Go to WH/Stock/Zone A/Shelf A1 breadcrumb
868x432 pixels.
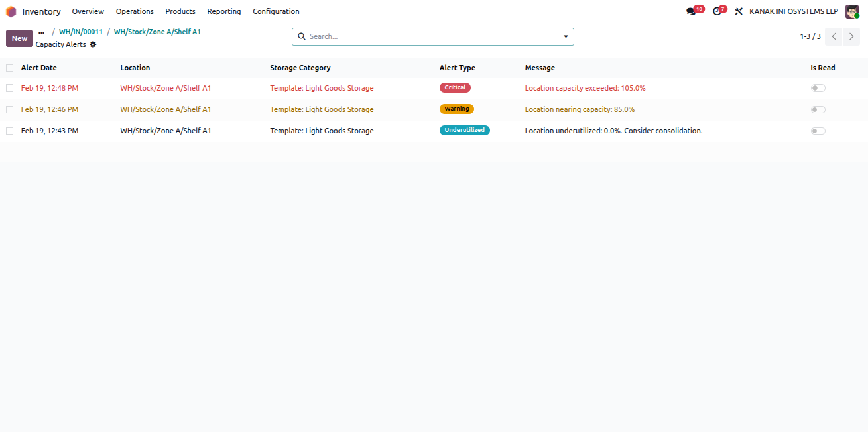click(x=157, y=32)
